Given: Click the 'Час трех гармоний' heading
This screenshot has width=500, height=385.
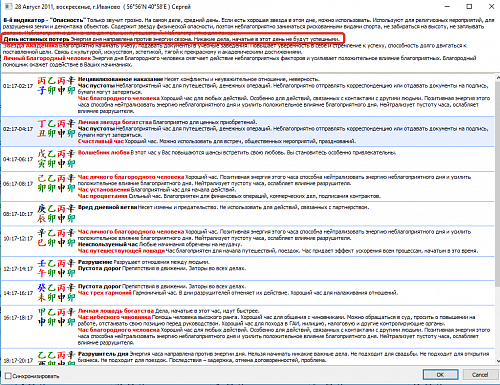Looking at the screenshot, I should (105, 293).
